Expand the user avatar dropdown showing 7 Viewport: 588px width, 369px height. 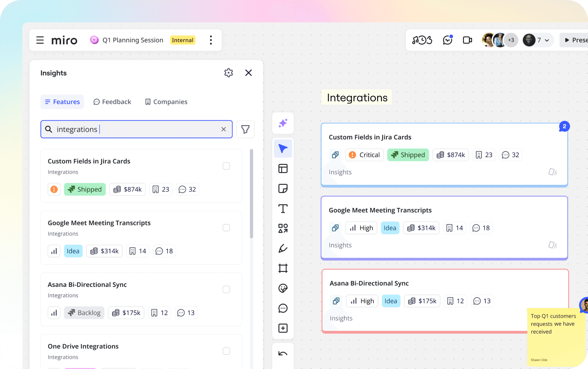tap(538, 40)
